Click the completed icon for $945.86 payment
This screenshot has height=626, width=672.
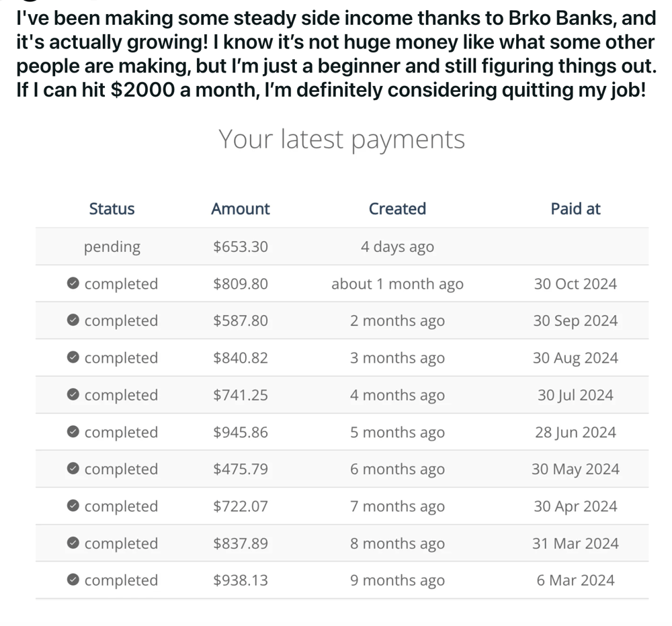(73, 432)
